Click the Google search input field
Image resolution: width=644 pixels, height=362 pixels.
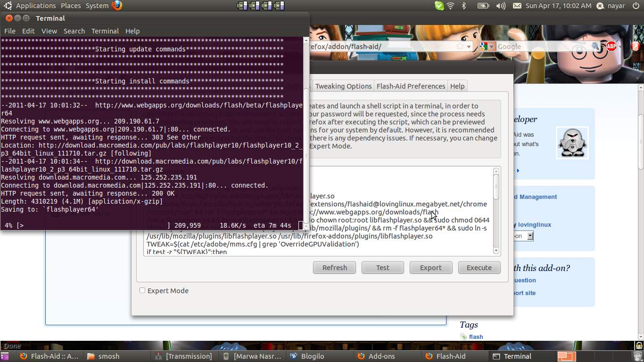(x=543, y=46)
